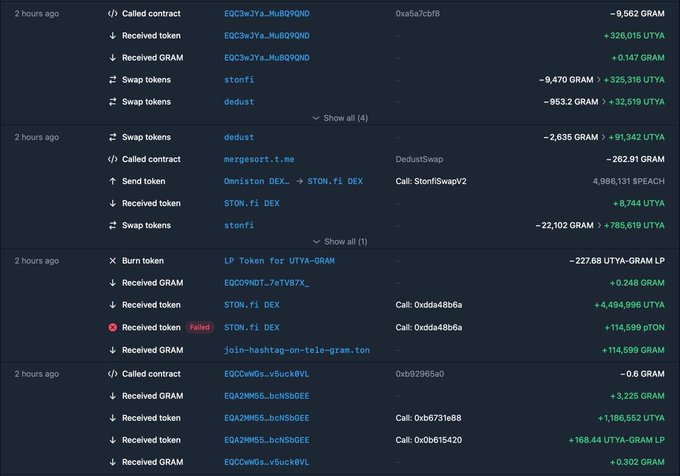Click down-arrow icon on +4,494,996 UTYA row

coord(112,305)
